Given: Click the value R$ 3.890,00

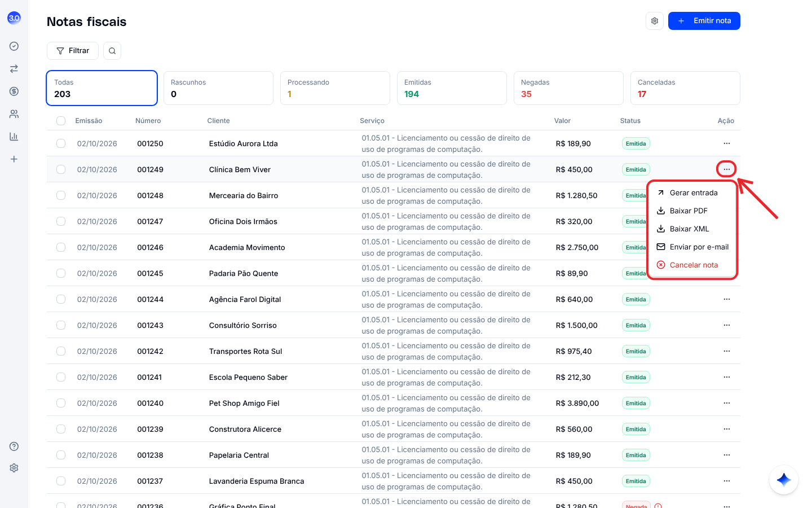Looking at the screenshot, I should point(577,403).
